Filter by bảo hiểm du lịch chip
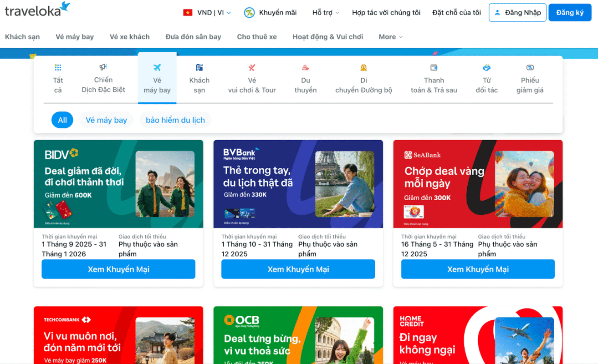The image size is (598, 364). pyautogui.click(x=175, y=120)
